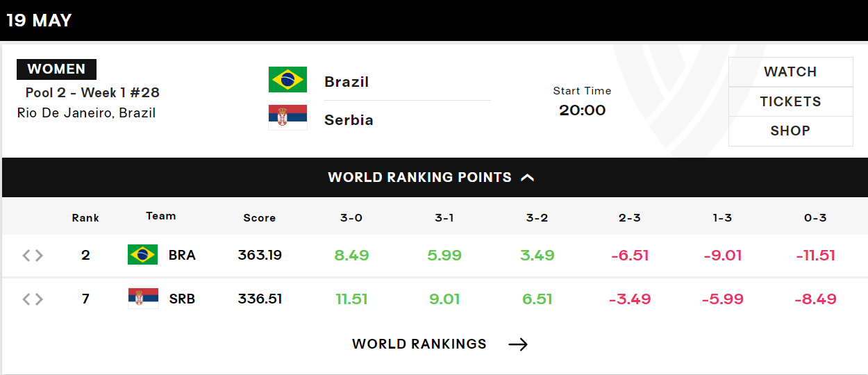The height and width of the screenshot is (375, 868).
Task: Click the BRA flag in ranking table
Action: [143, 255]
